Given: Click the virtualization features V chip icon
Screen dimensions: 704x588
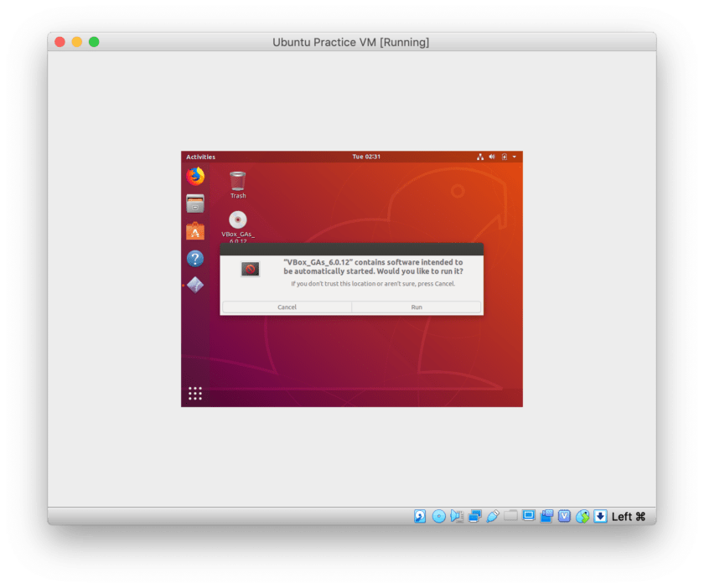Looking at the screenshot, I should (x=564, y=516).
